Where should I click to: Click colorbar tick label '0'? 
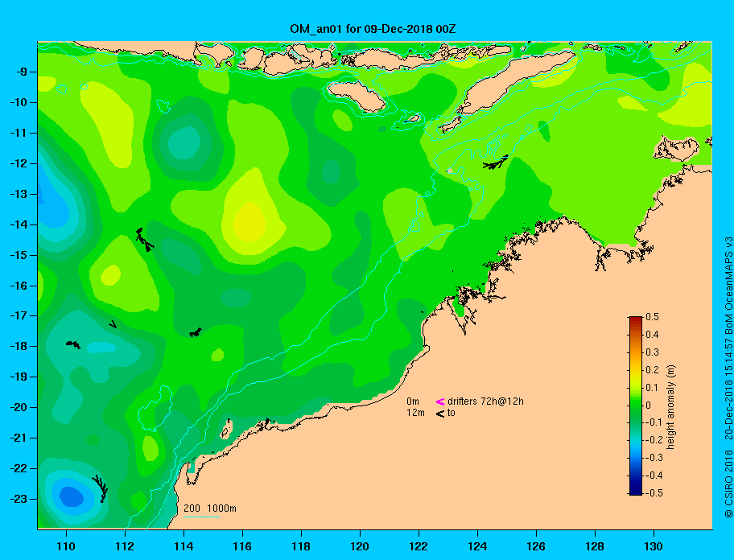click(x=649, y=406)
